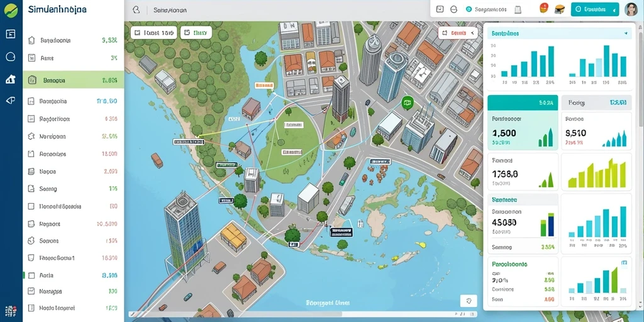Click the shield icon row in sidebar

[x=74, y=258]
